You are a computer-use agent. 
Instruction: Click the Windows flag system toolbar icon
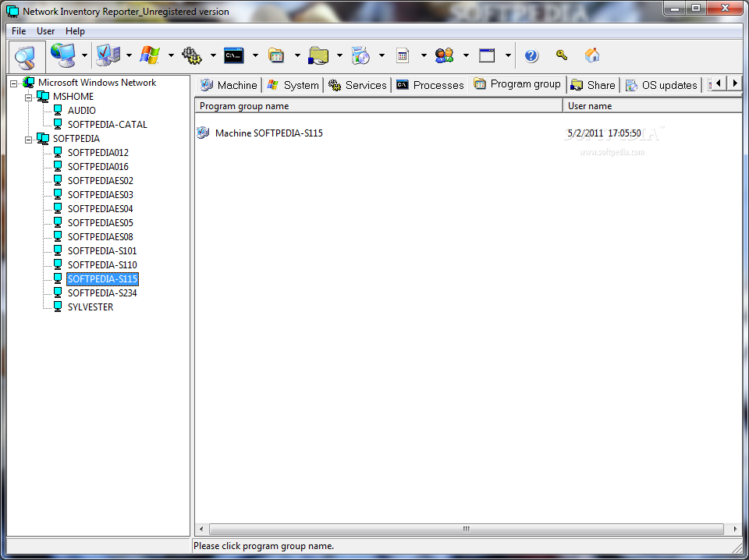point(150,55)
